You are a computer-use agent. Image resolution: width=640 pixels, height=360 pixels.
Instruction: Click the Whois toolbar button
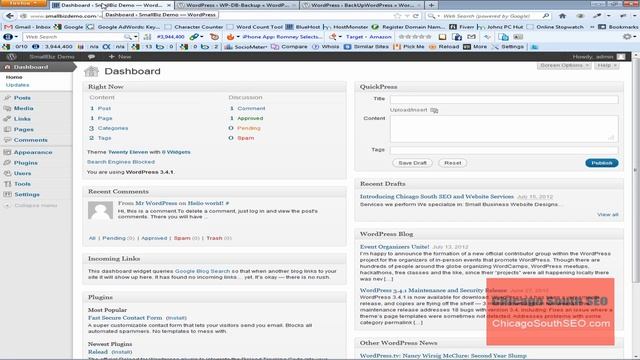click(326, 47)
